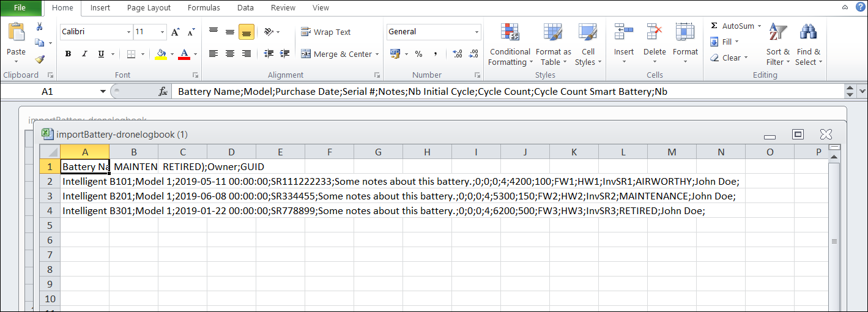Click the Copy icon
Viewport: 868px width, 312px height.
(39, 43)
